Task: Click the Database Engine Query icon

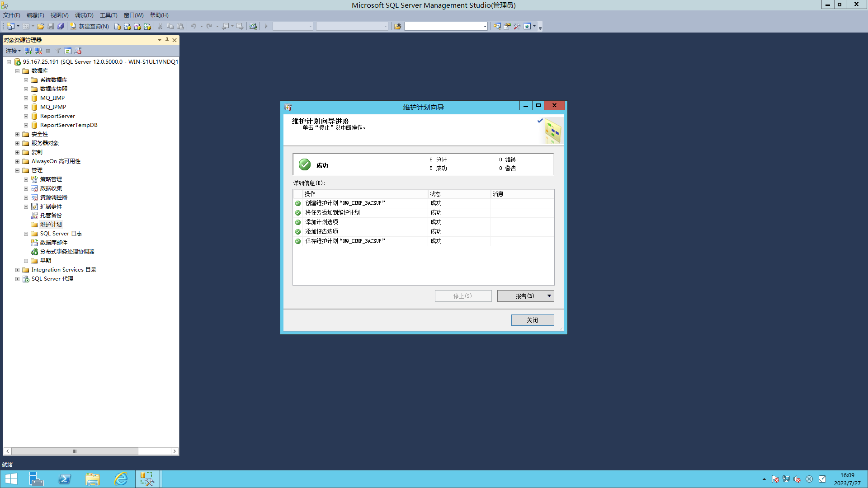Action: [118, 26]
